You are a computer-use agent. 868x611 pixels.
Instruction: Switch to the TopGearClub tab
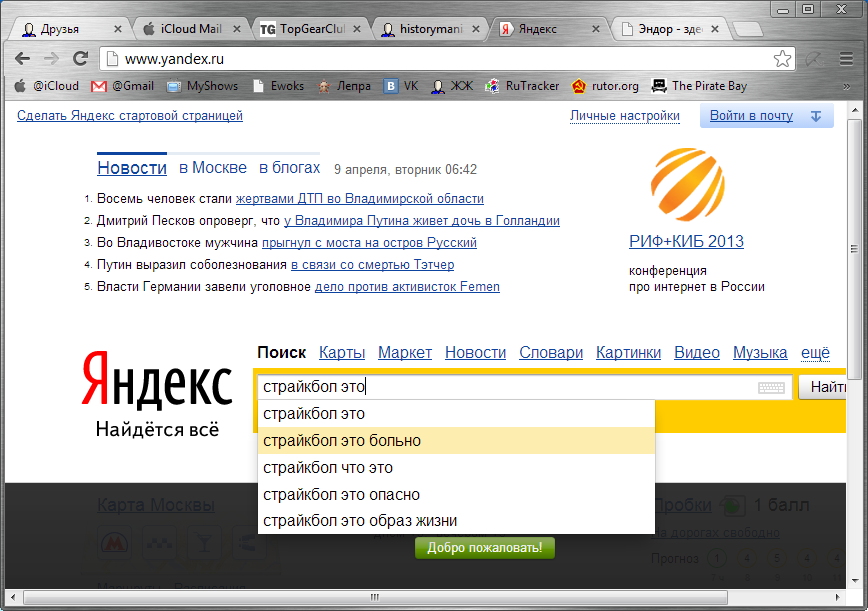pos(312,29)
